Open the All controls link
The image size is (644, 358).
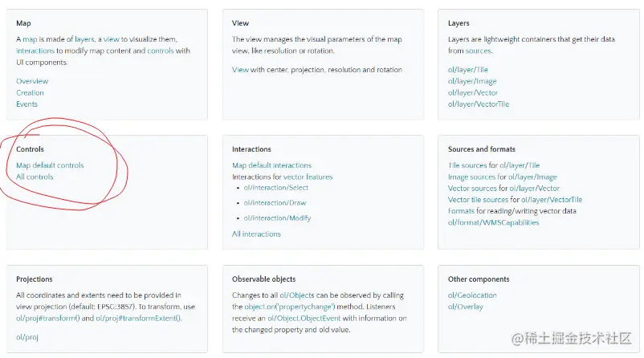[x=35, y=177]
